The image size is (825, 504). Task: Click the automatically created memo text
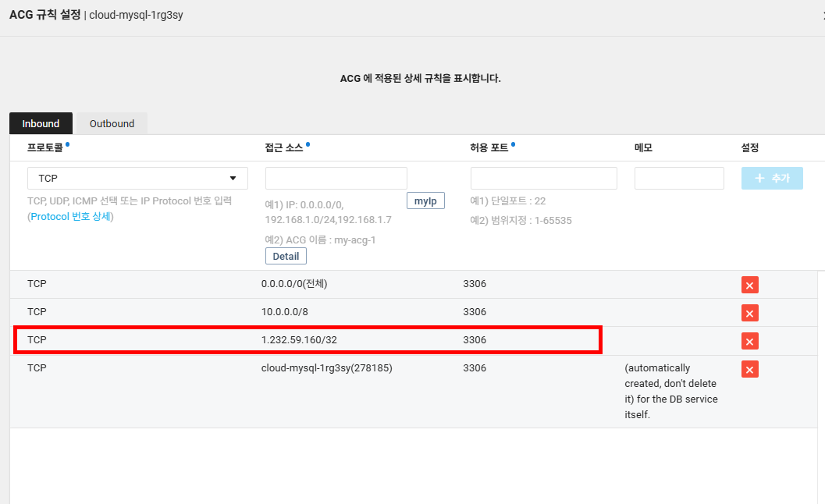point(670,392)
